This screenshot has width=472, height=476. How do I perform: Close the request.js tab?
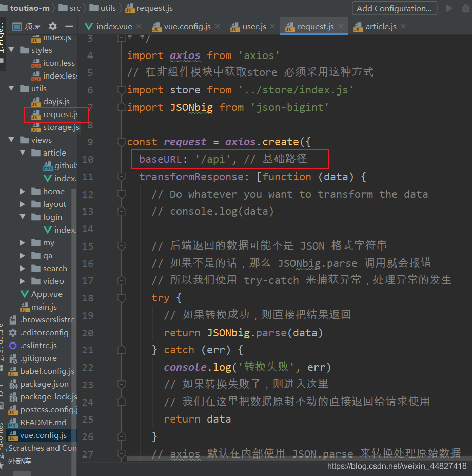[341, 26]
